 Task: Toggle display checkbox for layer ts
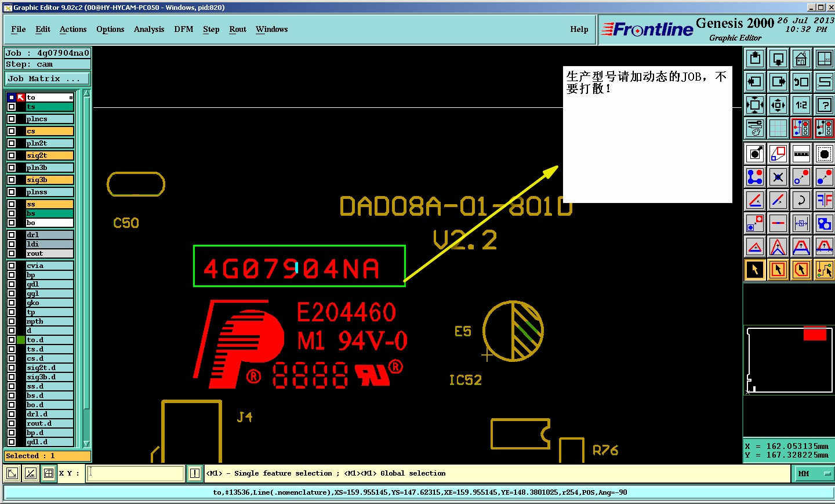(x=12, y=107)
